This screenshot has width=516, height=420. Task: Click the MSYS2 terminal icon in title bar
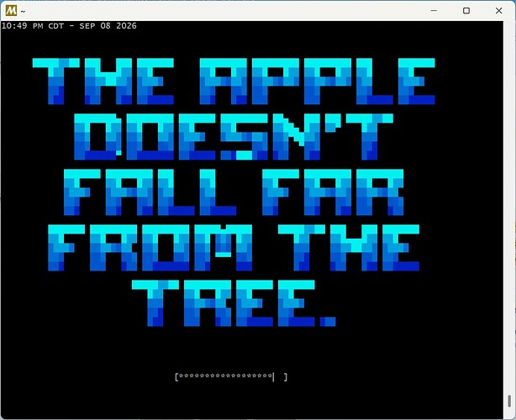[x=11, y=11]
